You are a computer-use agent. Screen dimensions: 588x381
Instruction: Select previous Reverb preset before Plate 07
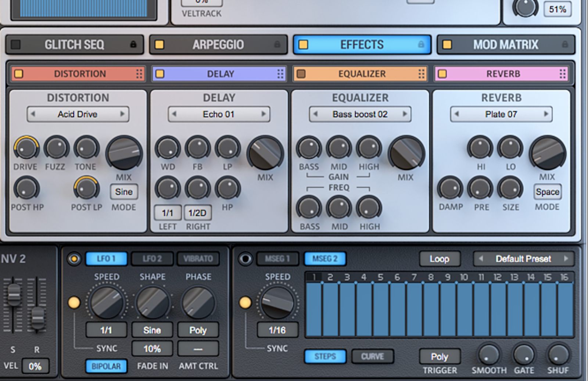pyautogui.click(x=457, y=114)
